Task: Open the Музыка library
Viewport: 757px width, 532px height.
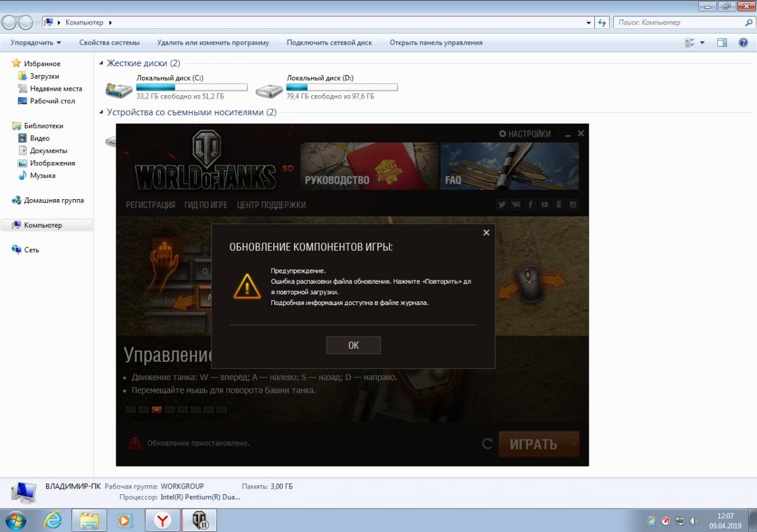Action: 42,175
